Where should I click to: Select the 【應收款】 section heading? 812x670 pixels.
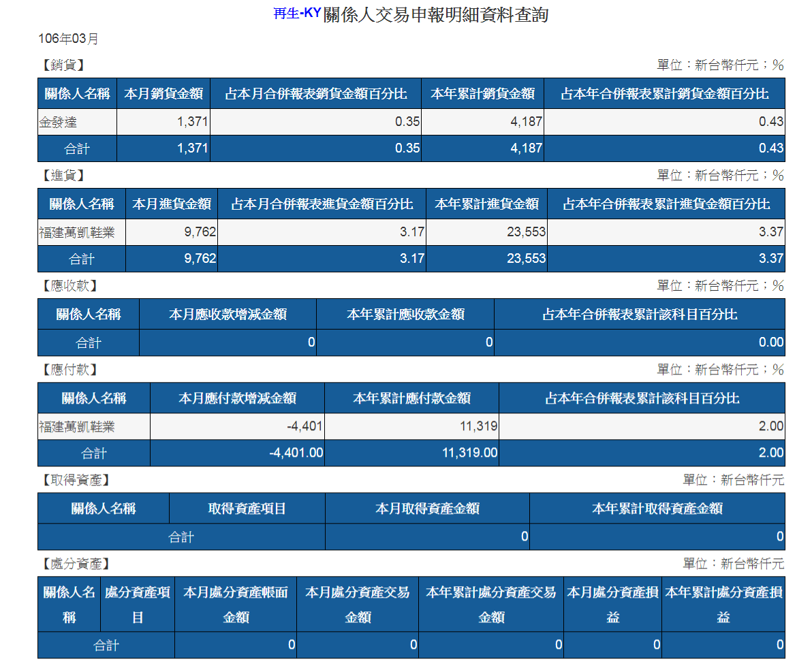point(70,286)
